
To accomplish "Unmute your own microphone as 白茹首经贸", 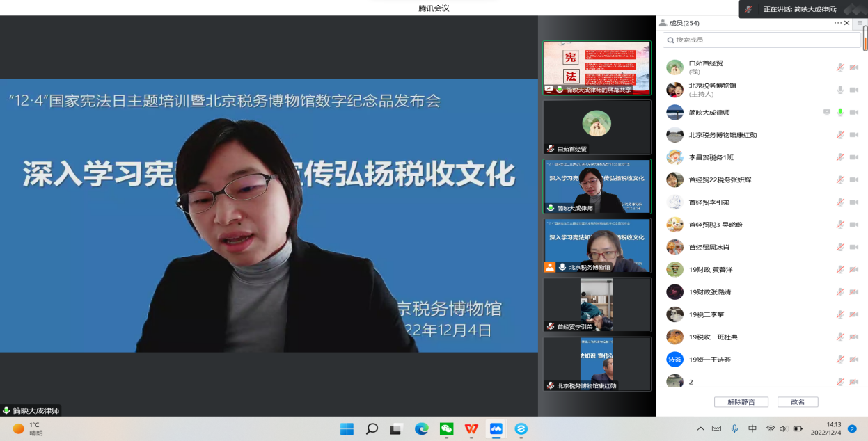I will pyautogui.click(x=840, y=67).
